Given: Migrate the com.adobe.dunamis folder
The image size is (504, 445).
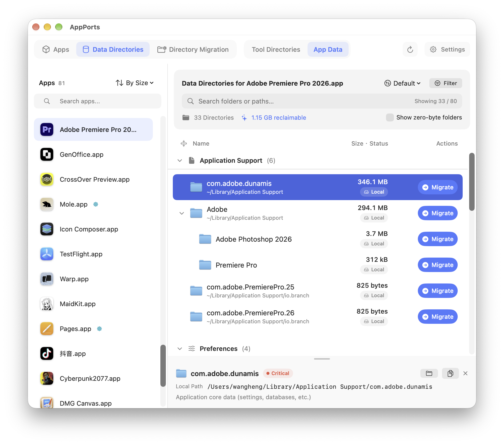Looking at the screenshot, I should [438, 187].
